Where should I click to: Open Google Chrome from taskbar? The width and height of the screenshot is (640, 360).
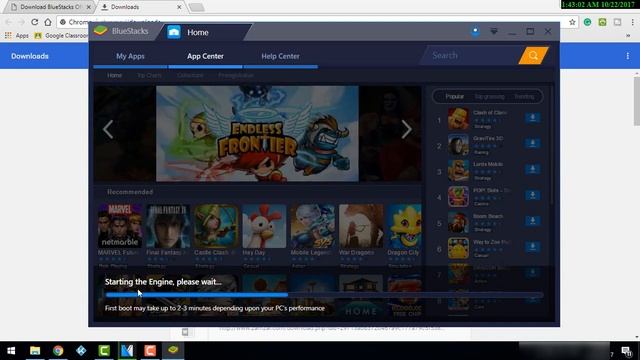point(58,351)
